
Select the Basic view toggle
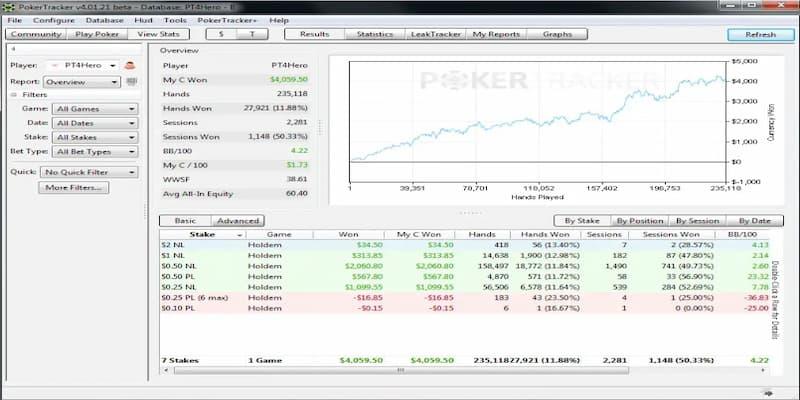click(185, 221)
